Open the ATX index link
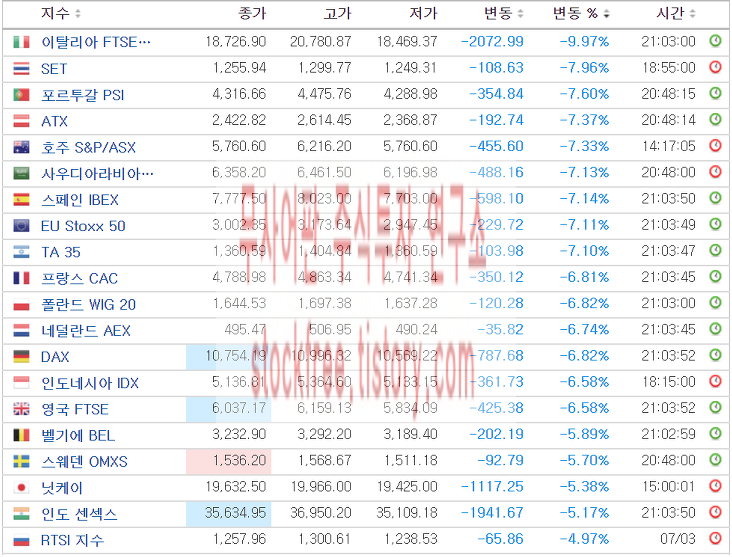Image resolution: width=732 pixels, height=557 pixels. pyautogui.click(x=54, y=121)
